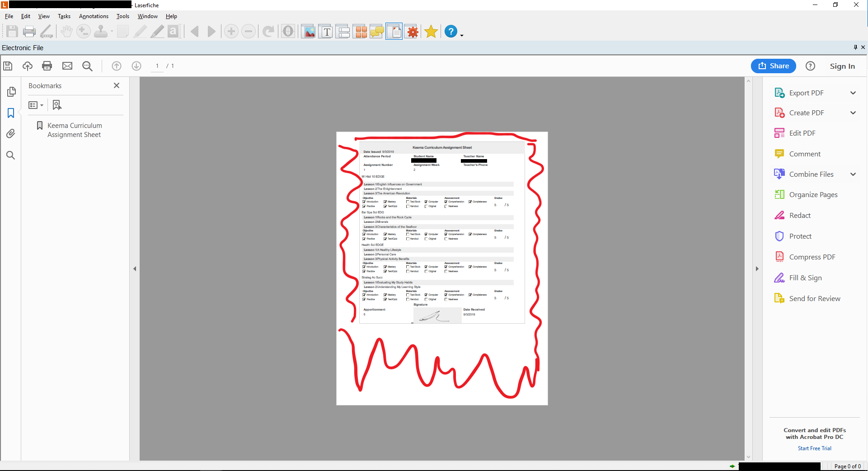
Task: Open the Redact tool
Action: (793, 216)
